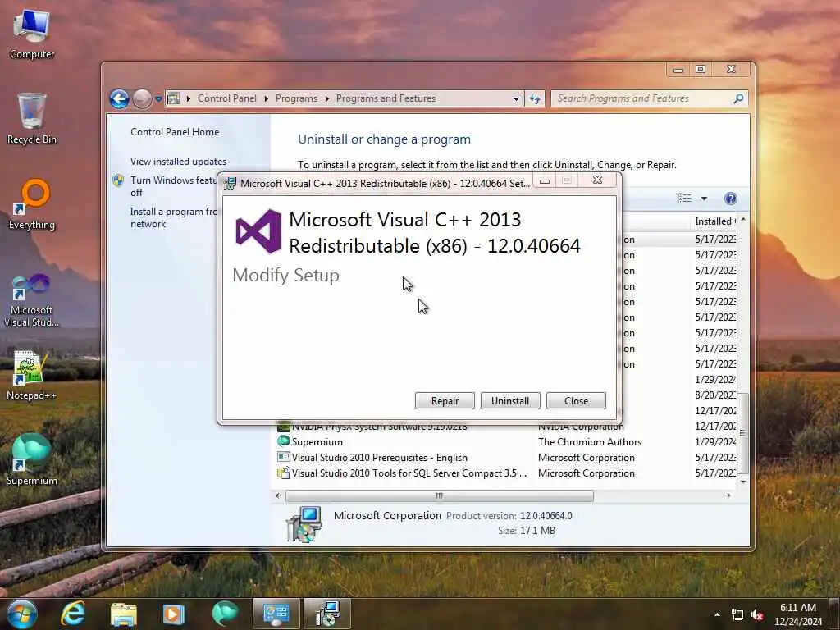
Task: Open Windows Media Player taskbar icon
Action: coord(173,614)
